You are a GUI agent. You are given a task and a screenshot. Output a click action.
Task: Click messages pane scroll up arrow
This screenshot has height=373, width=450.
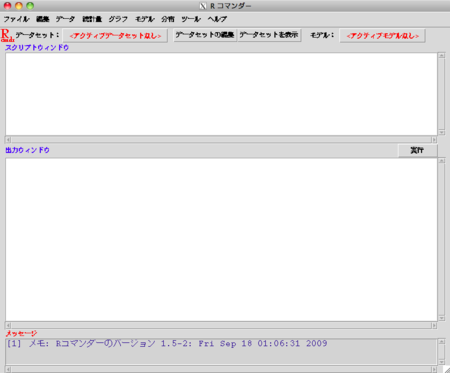click(442, 342)
